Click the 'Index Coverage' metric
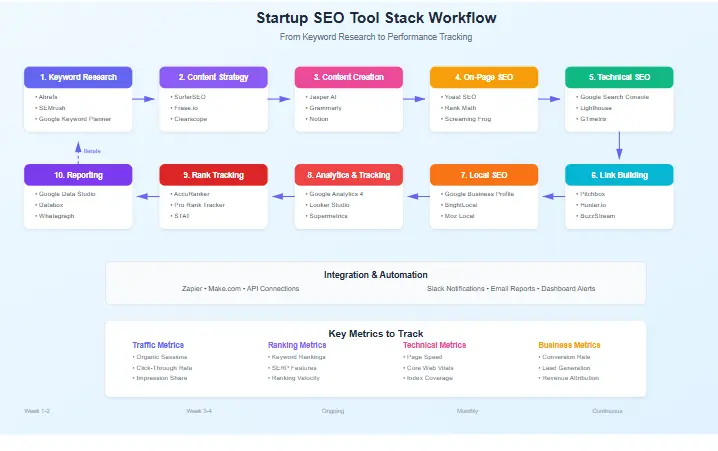The width and height of the screenshot is (718, 451). click(428, 378)
